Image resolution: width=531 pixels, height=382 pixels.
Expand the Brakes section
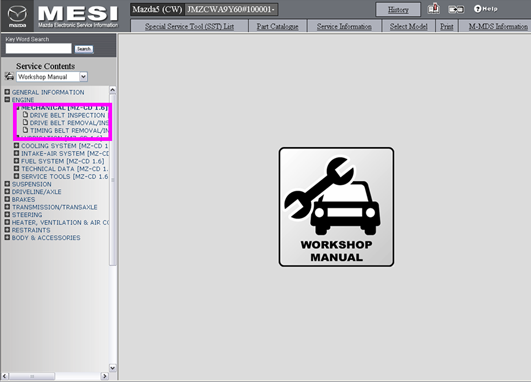coord(7,199)
